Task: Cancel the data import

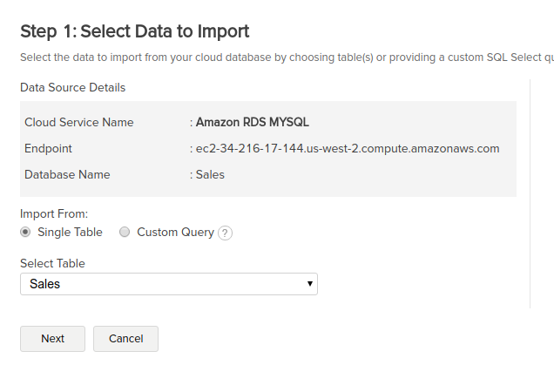Action: (x=125, y=339)
